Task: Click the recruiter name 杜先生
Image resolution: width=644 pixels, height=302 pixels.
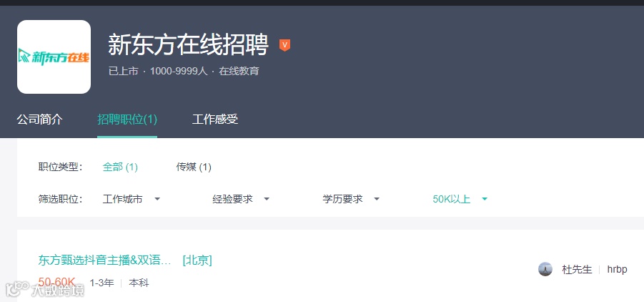Action: [x=577, y=270]
